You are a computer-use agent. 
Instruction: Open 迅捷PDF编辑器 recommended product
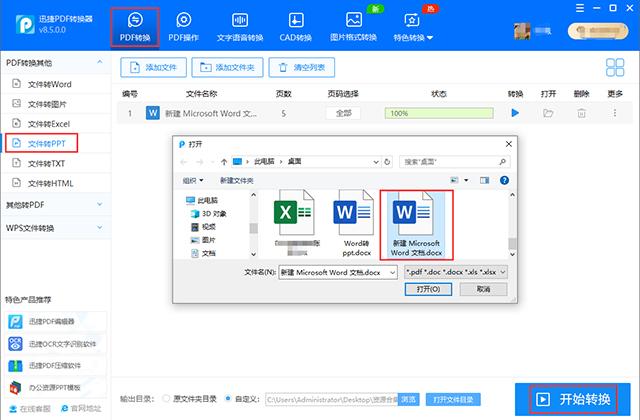56,322
